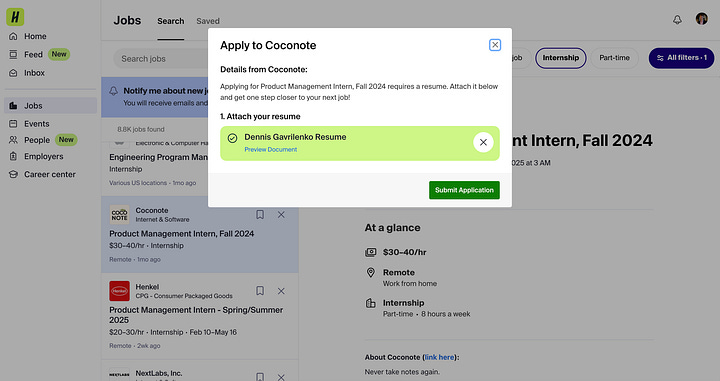Click the NextLabs, Inc. company name
This screenshot has width=720, height=381.
pos(159,373)
